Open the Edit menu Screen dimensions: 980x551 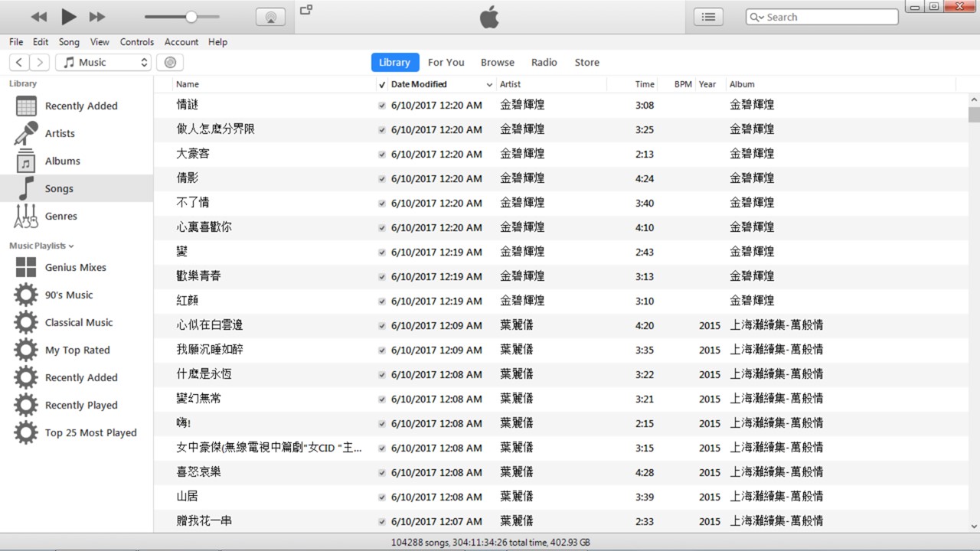click(x=41, y=42)
